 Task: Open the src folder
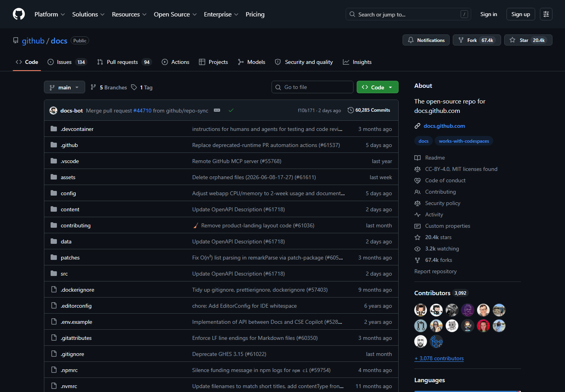point(64,274)
